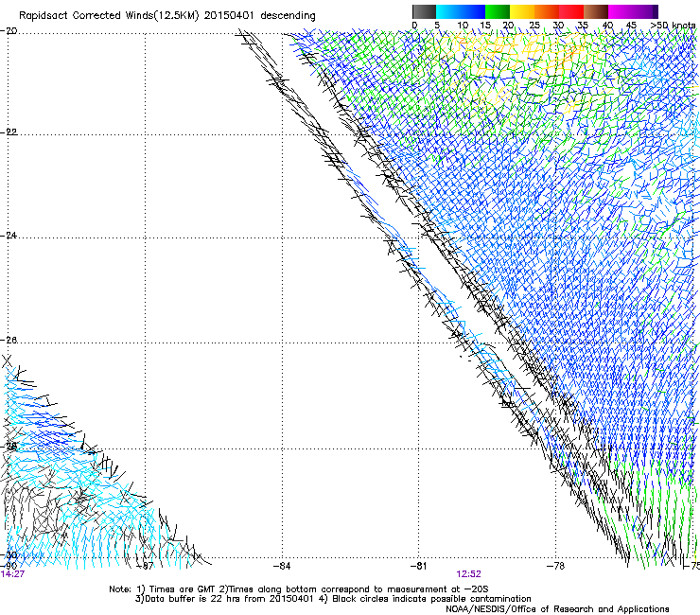The image size is (700, 615).
Task: Click the magenta 40-45 knots legend color
Action: [621, 11]
